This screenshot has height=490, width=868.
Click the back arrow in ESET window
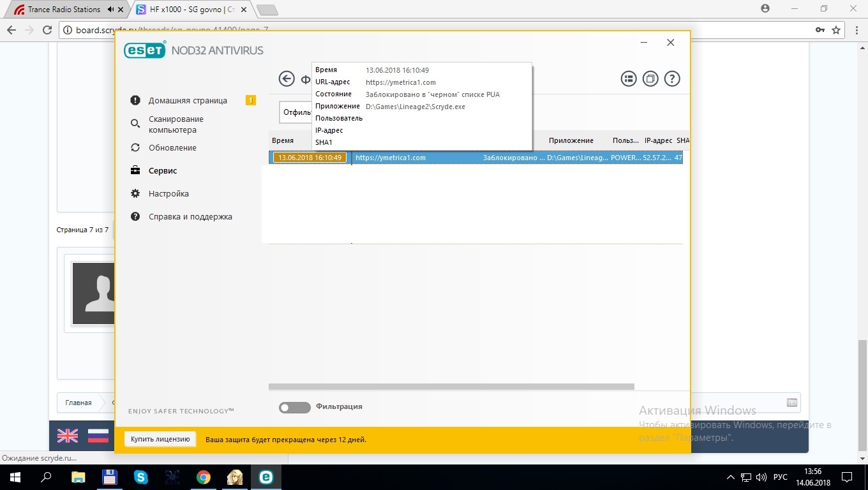[x=287, y=78]
